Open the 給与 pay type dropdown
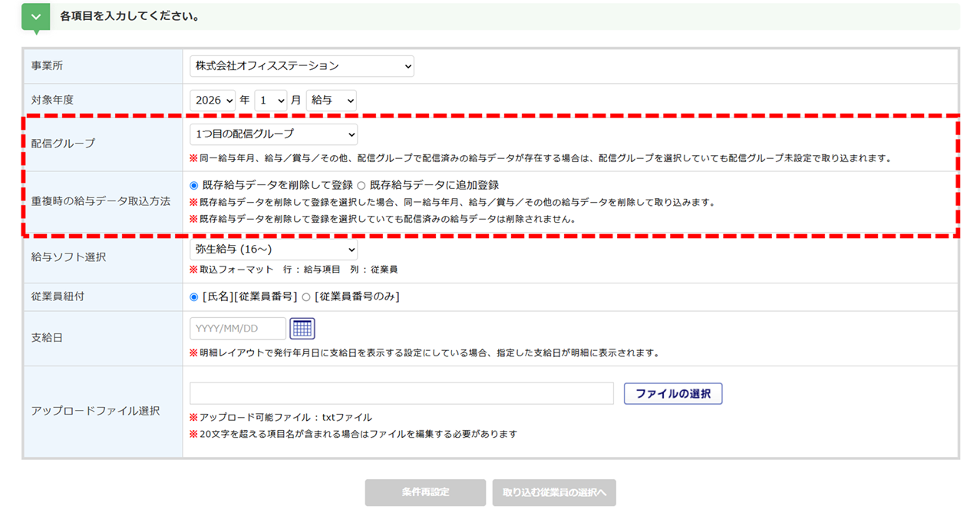The image size is (980, 513). (x=331, y=101)
